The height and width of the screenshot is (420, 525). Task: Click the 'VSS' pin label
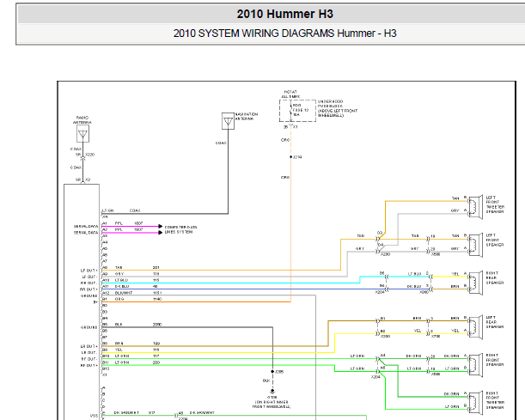tap(94, 416)
